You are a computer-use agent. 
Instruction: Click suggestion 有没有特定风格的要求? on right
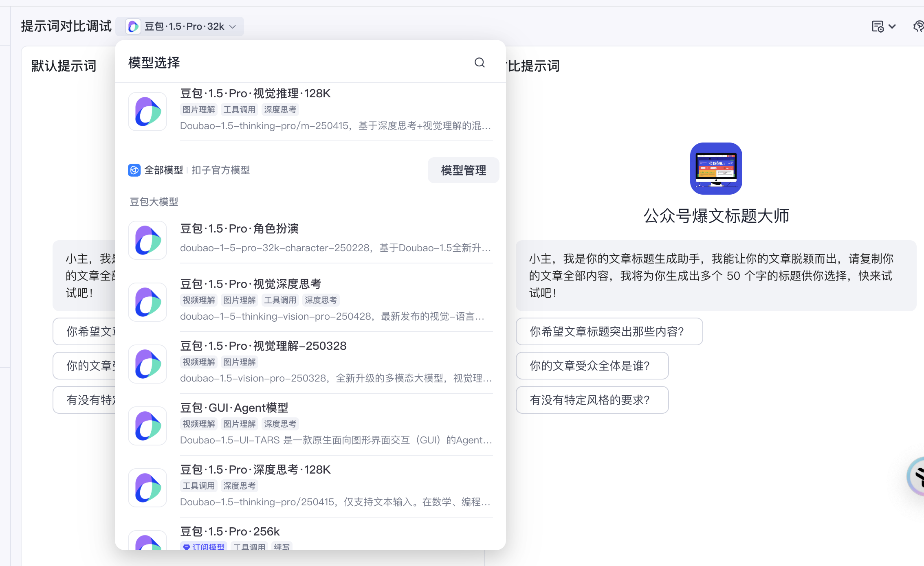[592, 400]
